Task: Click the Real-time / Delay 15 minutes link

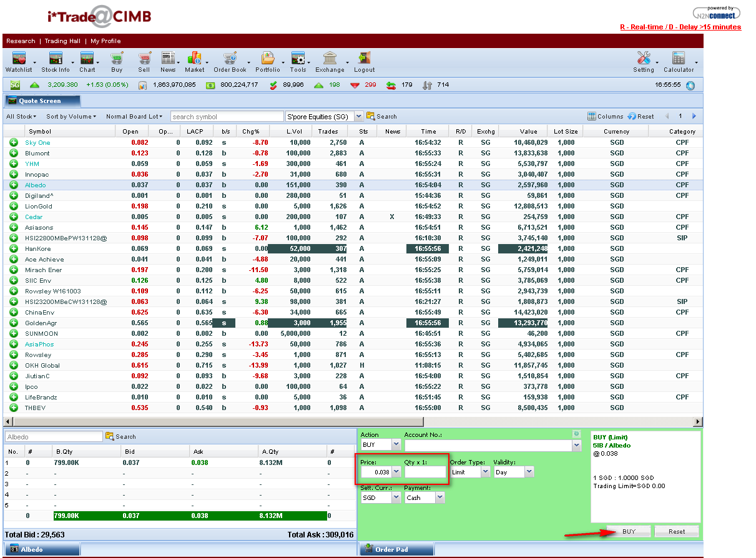Action: click(x=680, y=27)
